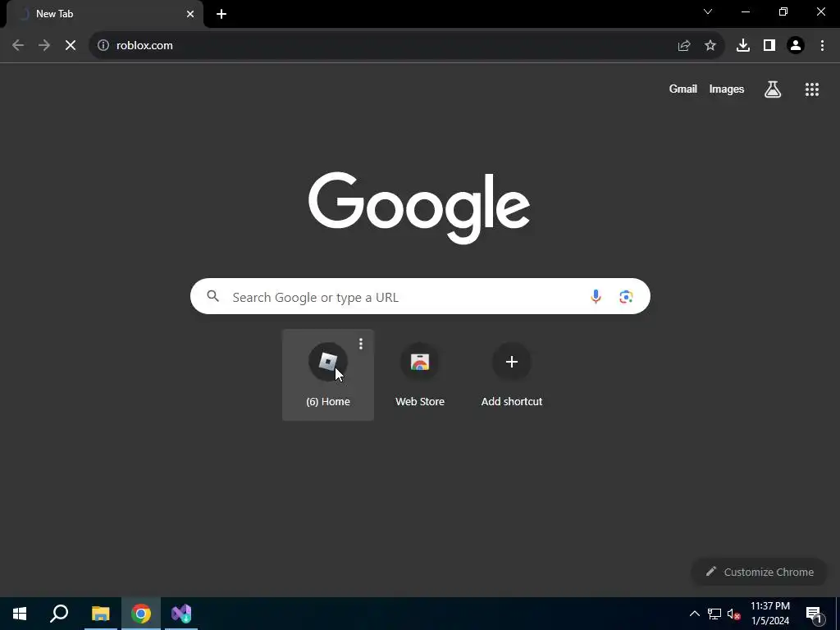Click the muted volume tray icon
Viewport: 840px width, 630px height.
pos(734,614)
